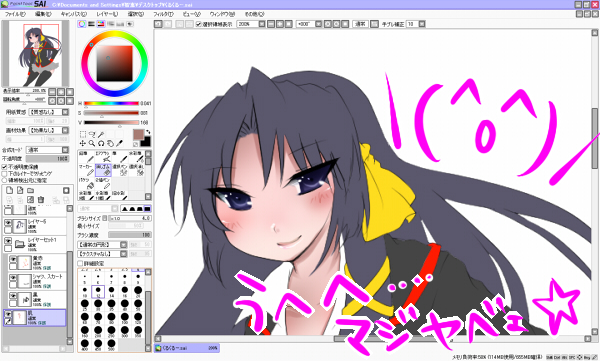This screenshot has height=361, width=600.
Task: Select the magic wand tool
Action: [101, 134]
